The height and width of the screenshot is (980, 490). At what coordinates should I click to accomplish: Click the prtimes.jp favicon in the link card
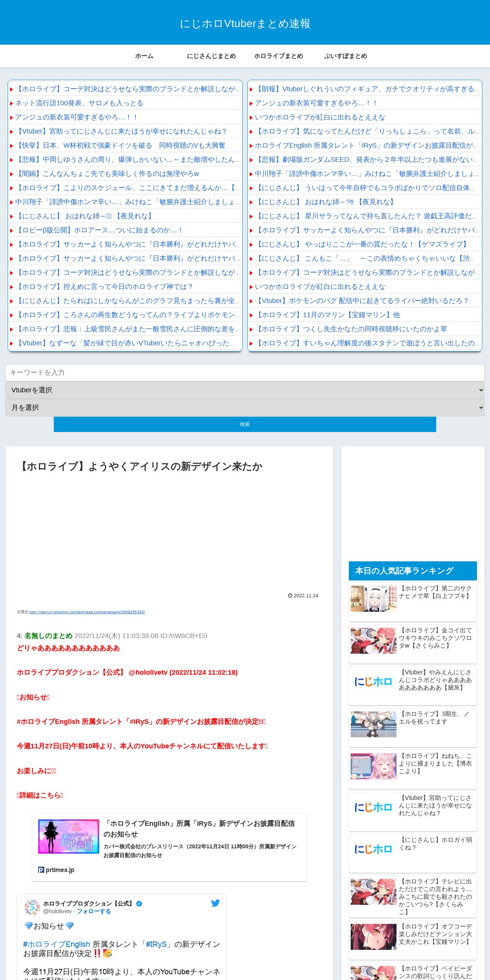41,870
